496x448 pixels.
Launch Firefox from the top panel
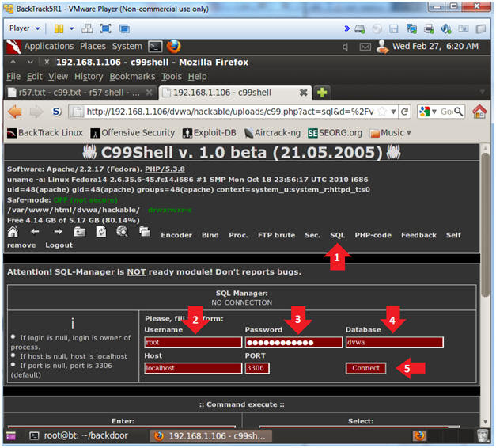coord(174,47)
